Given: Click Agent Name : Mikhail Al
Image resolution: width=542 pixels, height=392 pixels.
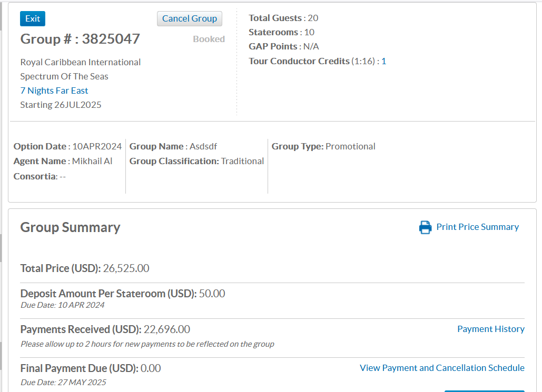Looking at the screenshot, I should 63,162.
